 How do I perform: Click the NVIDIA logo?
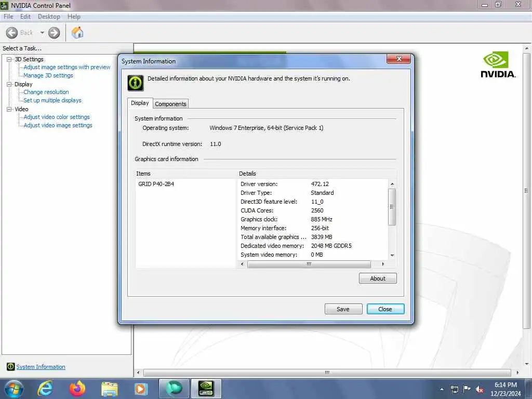point(498,64)
